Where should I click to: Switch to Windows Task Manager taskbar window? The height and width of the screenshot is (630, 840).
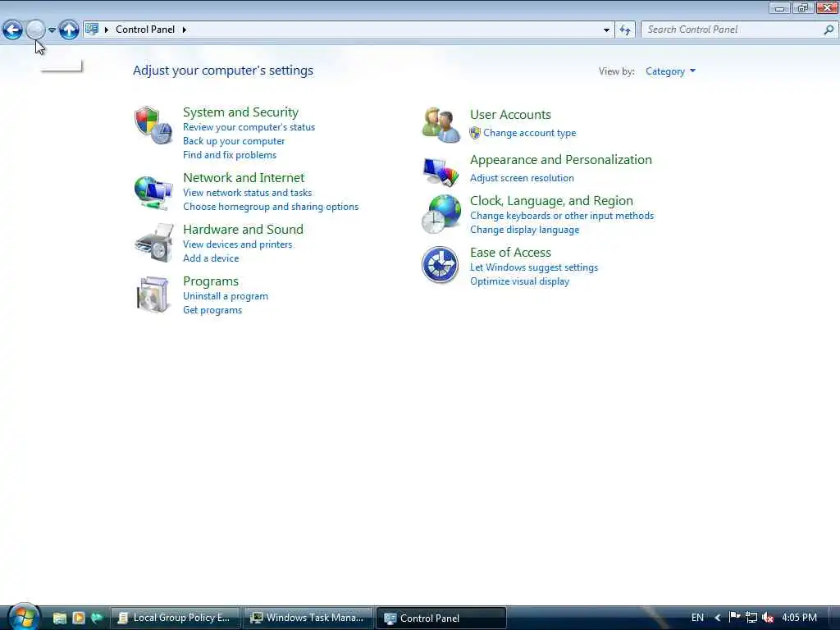pos(308,619)
